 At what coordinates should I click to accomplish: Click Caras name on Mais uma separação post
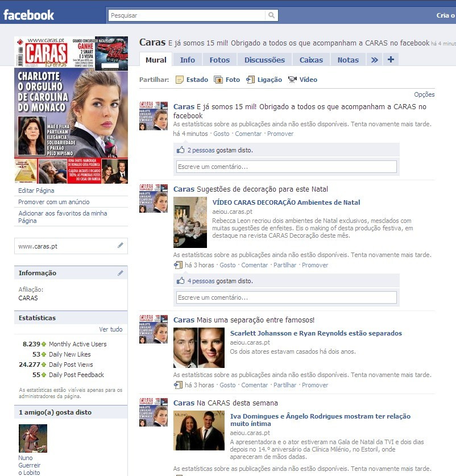click(x=184, y=320)
